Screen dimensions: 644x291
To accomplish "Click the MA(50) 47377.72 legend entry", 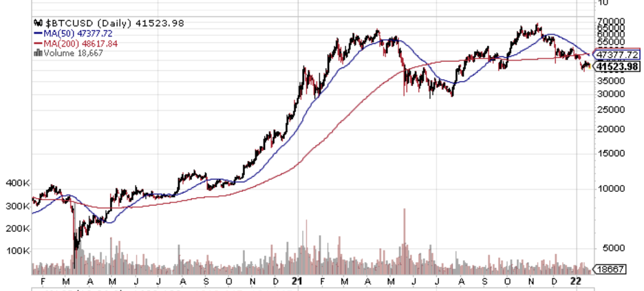I will tap(78, 34).
